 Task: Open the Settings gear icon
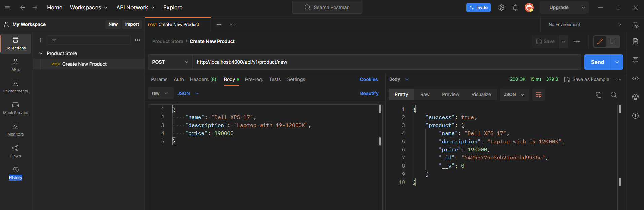(501, 8)
